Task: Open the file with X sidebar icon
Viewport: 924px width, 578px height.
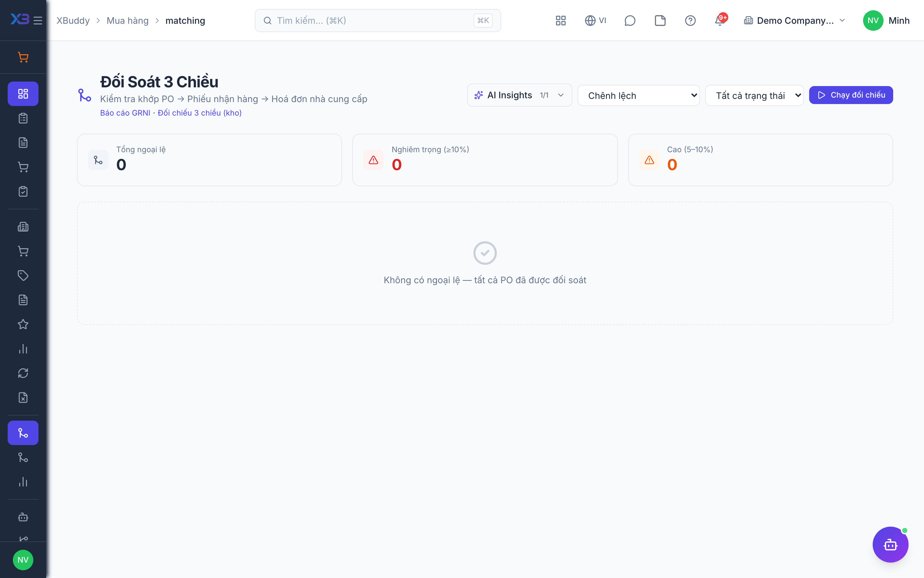Action: click(23, 398)
